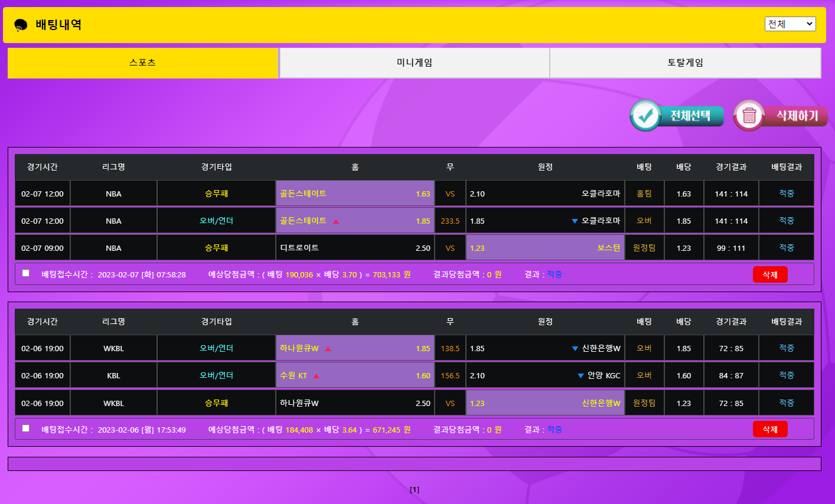Viewport: 835px width, 504px height.
Task: Click the checkmark icon on 전체선택
Action: (x=645, y=116)
